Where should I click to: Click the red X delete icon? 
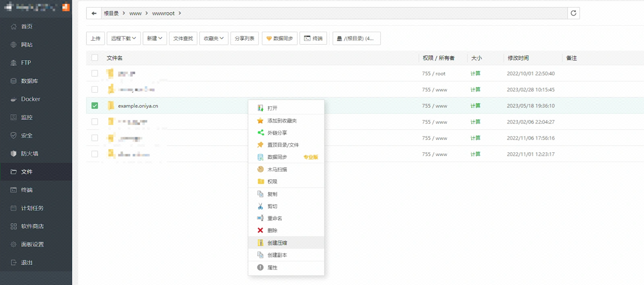pyautogui.click(x=260, y=230)
